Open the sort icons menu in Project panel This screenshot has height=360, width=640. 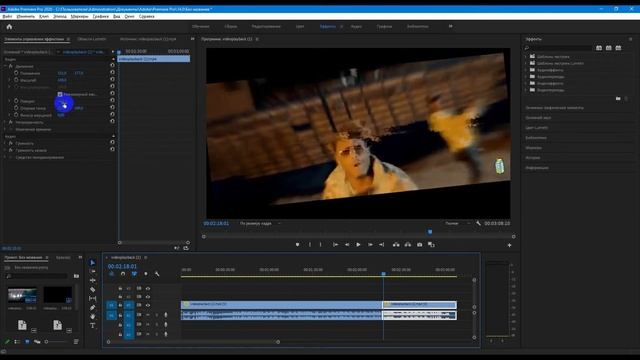click(76, 342)
